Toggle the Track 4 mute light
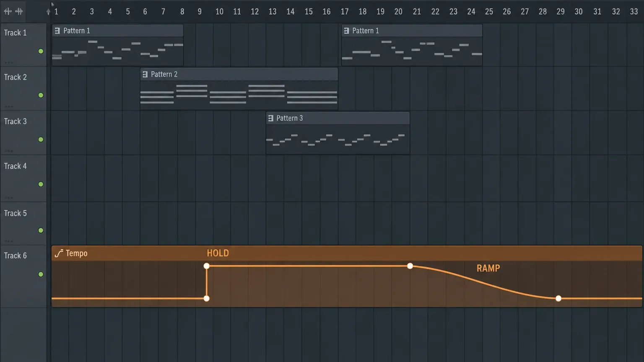This screenshot has height=362, width=644. click(x=41, y=184)
